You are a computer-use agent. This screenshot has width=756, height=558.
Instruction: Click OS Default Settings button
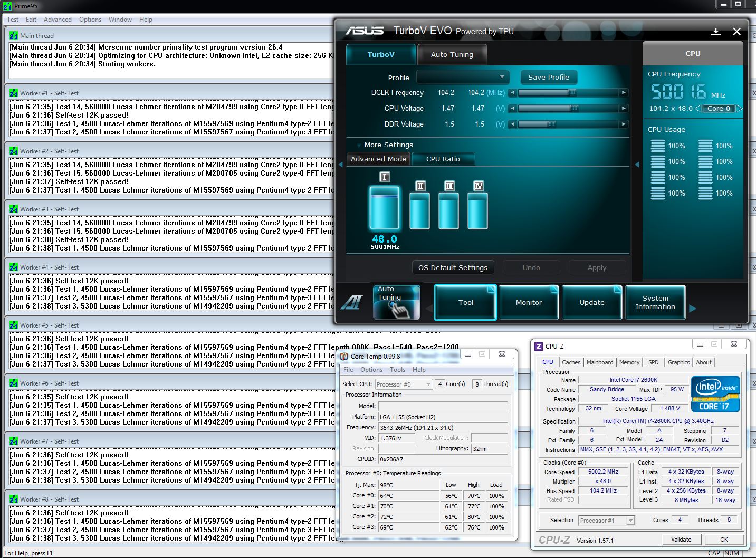[453, 267]
